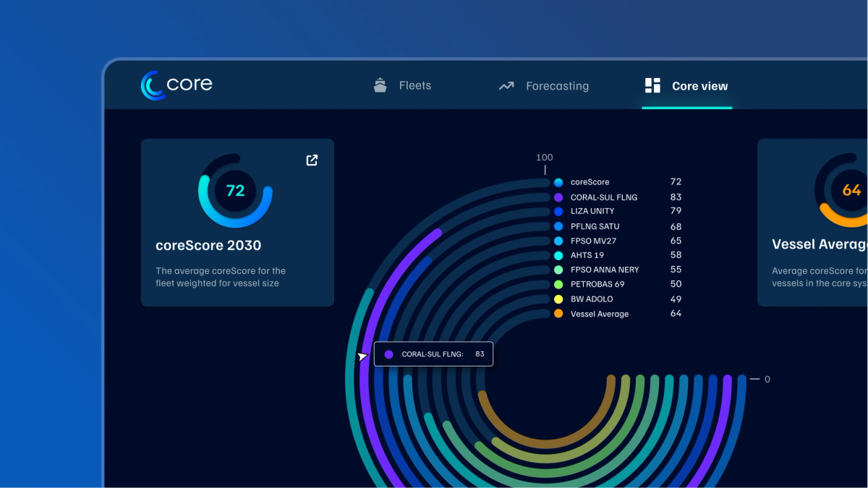Click the legend value 83

676,197
